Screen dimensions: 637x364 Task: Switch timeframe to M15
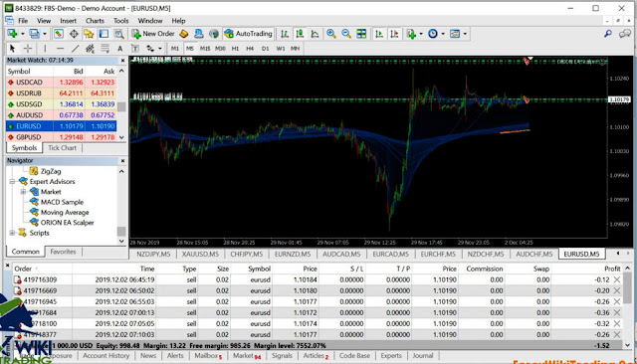pos(205,49)
